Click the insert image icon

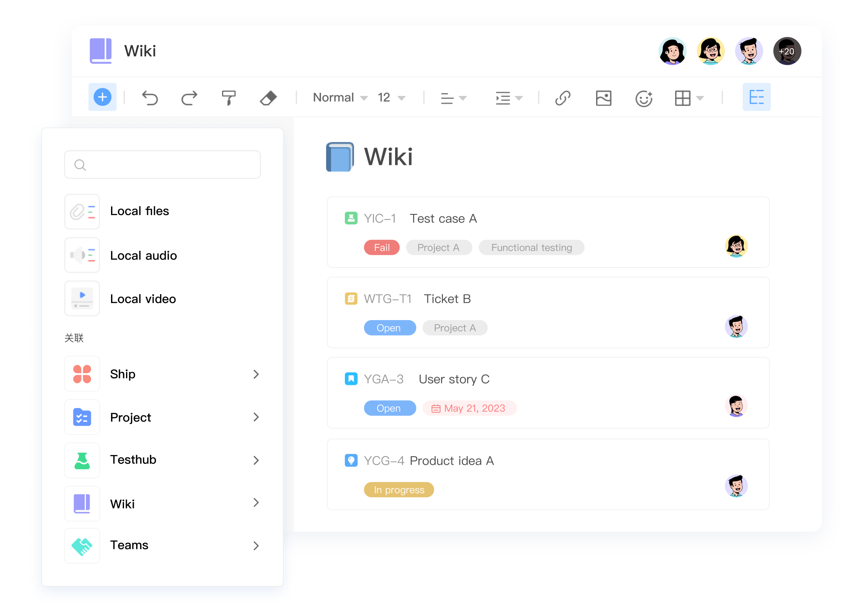pyautogui.click(x=603, y=98)
